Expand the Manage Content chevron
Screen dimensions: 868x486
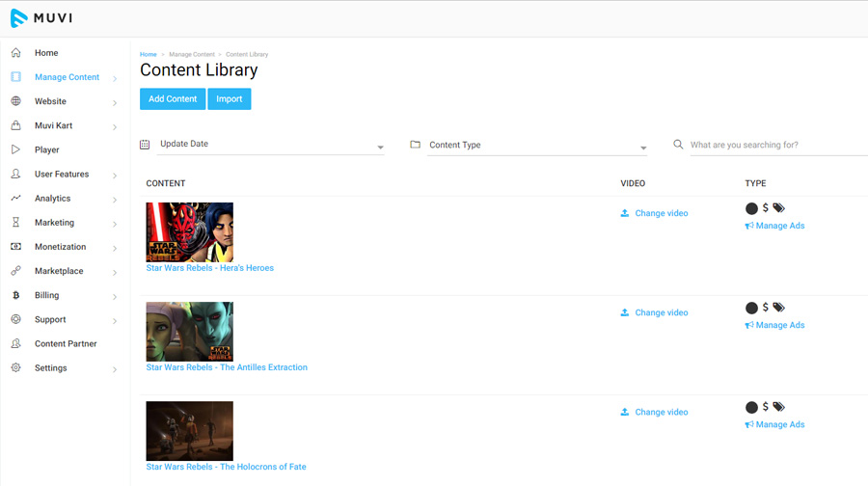click(x=115, y=79)
